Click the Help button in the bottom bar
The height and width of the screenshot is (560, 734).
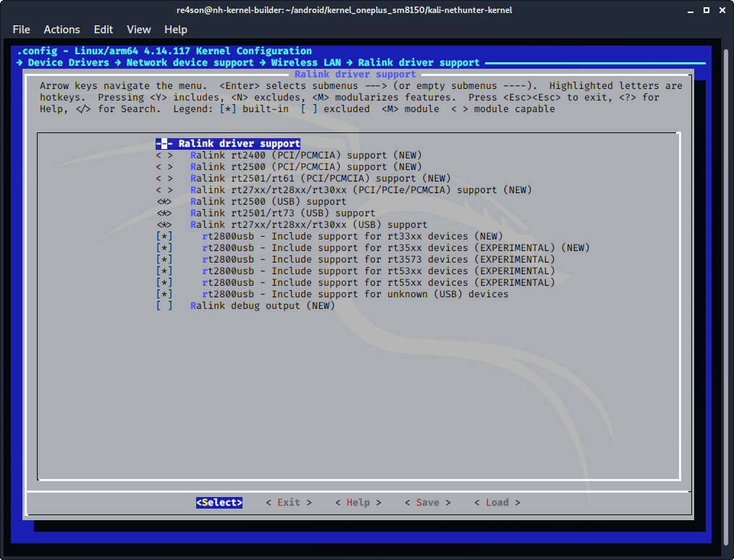(x=358, y=502)
